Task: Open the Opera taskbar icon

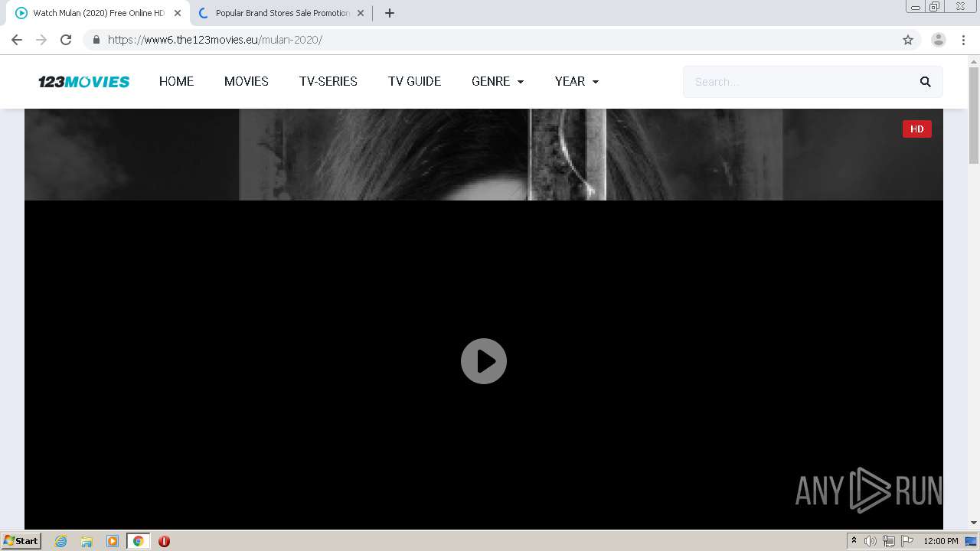Action: pyautogui.click(x=164, y=541)
